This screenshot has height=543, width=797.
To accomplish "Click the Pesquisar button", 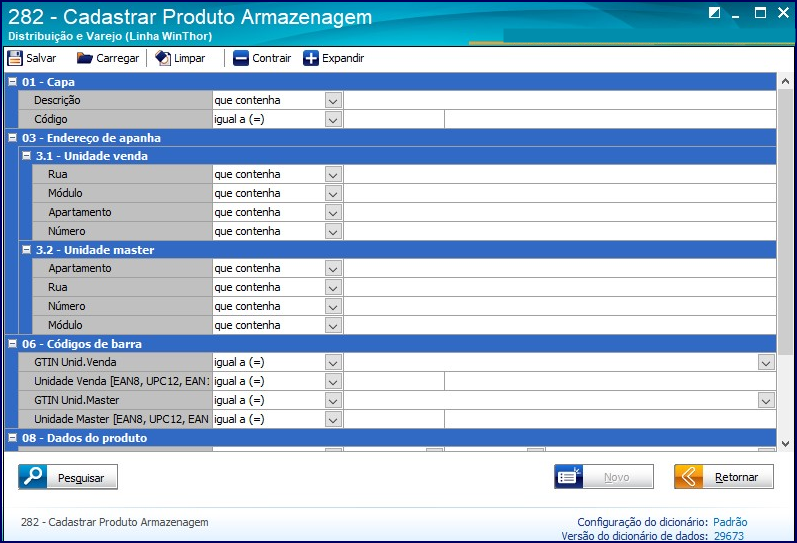I will [x=68, y=477].
